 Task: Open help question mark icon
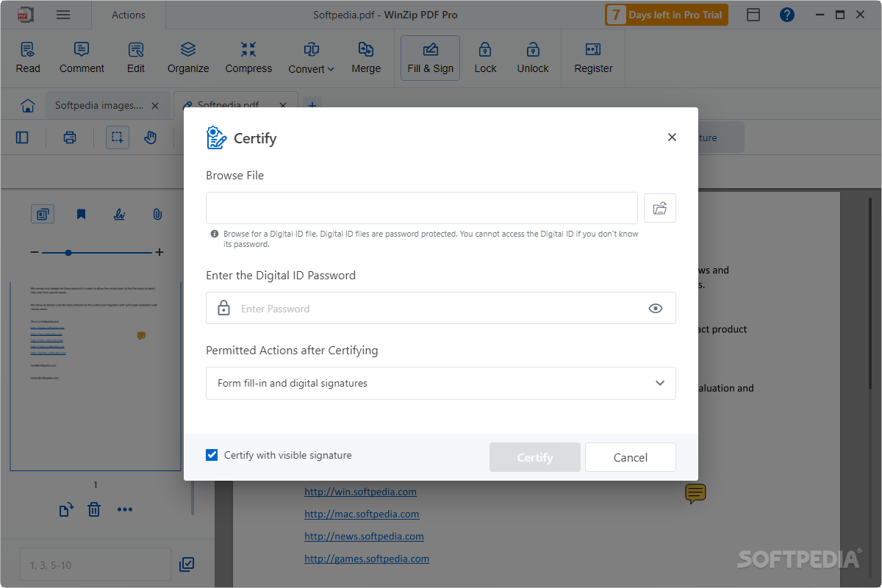(x=787, y=15)
